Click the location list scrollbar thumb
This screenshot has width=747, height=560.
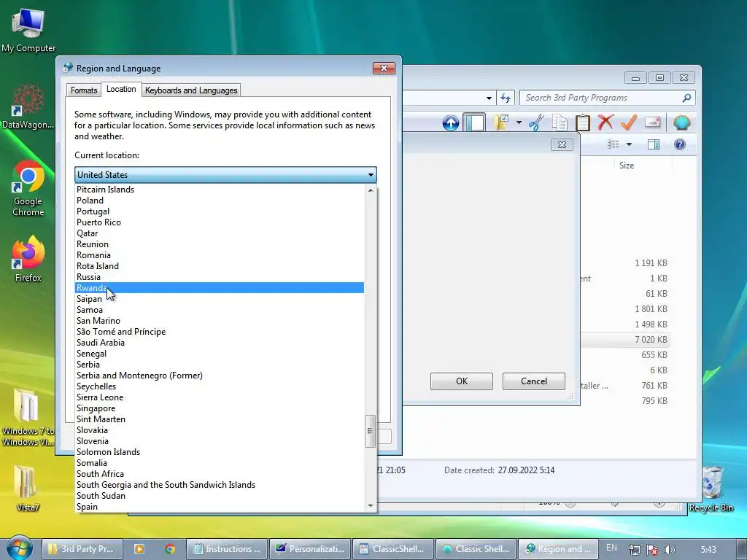coord(370,431)
